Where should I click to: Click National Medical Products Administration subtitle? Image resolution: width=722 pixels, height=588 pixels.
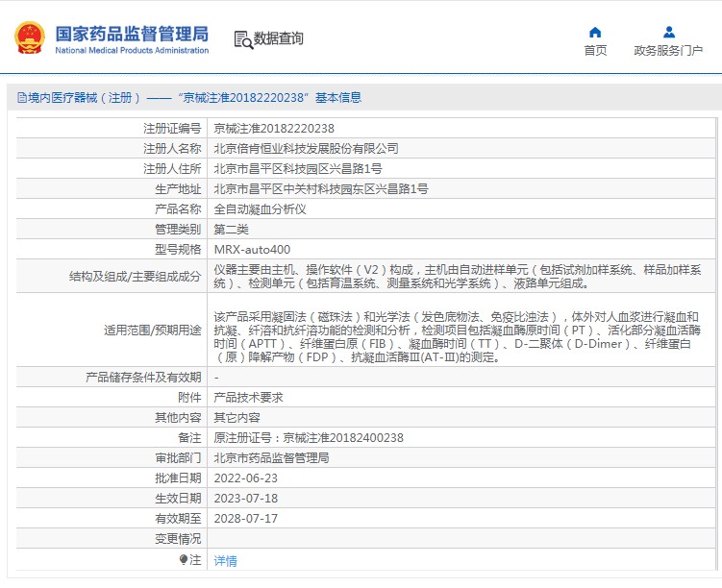[132, 50]
